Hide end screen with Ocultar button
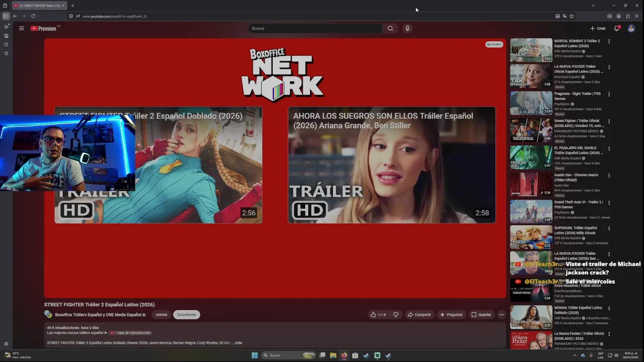This screenshot has height=362, width=644. click(x=494, y=44)
